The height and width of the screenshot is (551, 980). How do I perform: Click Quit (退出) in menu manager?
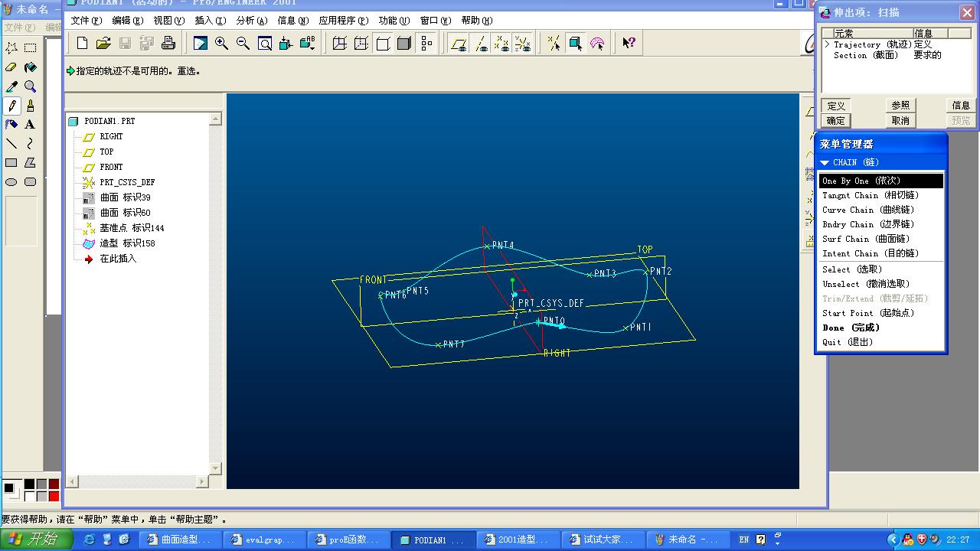pos(880,342)
